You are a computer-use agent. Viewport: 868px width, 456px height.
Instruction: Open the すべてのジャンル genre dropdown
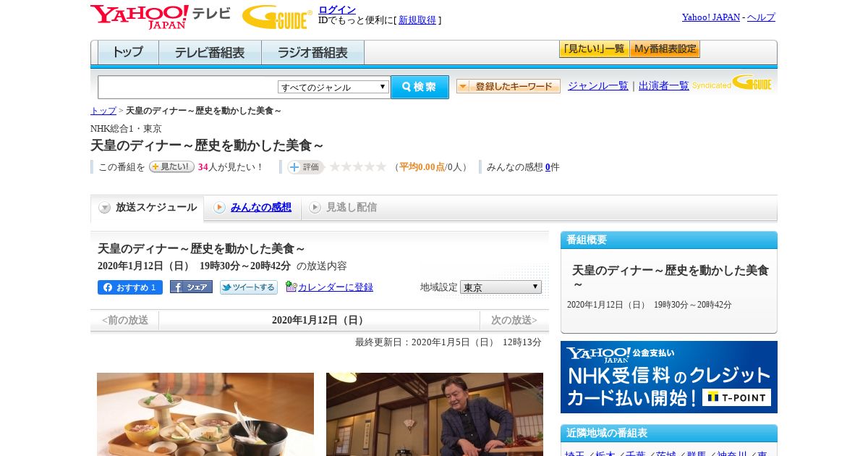tap(333, 87)
